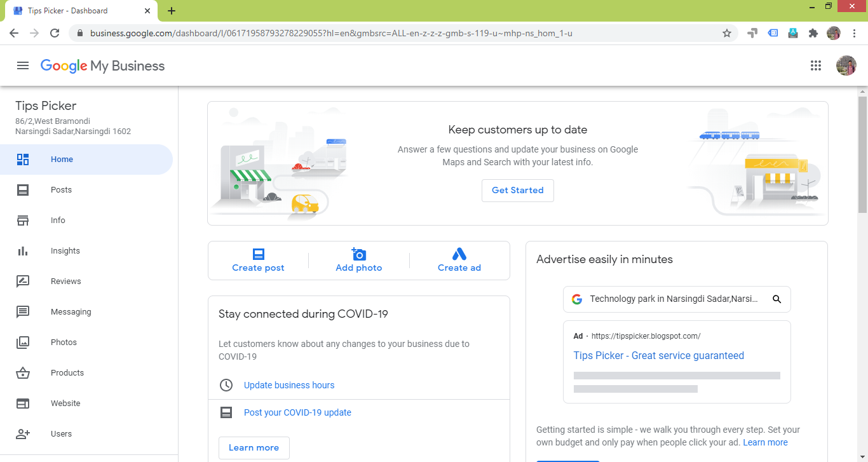
Task: Click the post icon beside COVID-19 update
Action: pyautogui.click(x=226, y=412)
